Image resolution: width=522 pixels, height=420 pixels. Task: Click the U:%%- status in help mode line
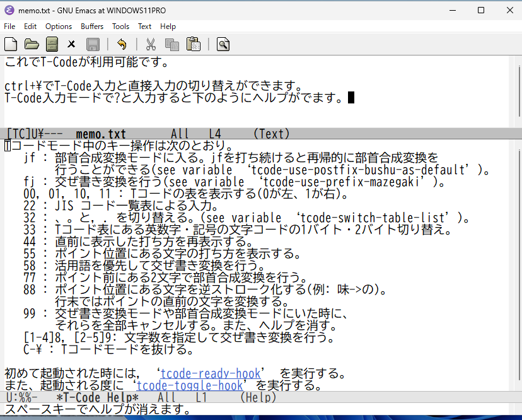(x=22, y=397)
